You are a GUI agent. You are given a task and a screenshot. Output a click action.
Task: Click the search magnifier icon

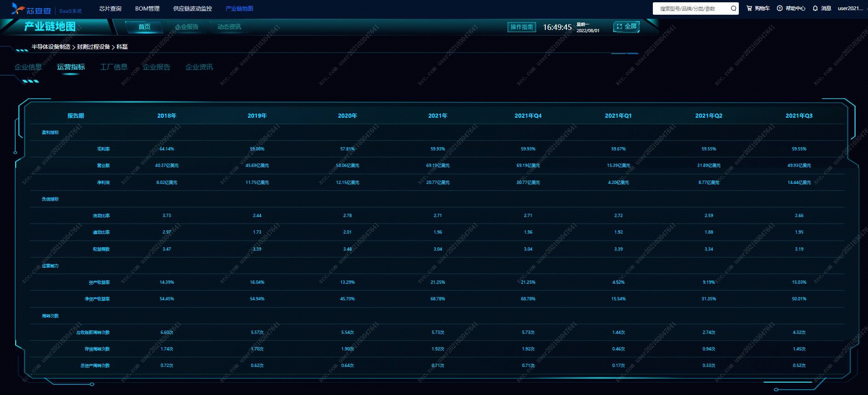733,8
